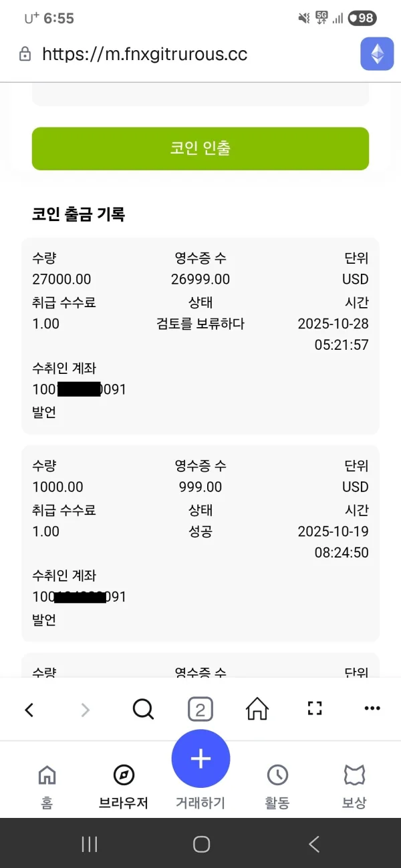Select the 브라우저 tab
Screen dimensions: 401x868
point(124,785)
